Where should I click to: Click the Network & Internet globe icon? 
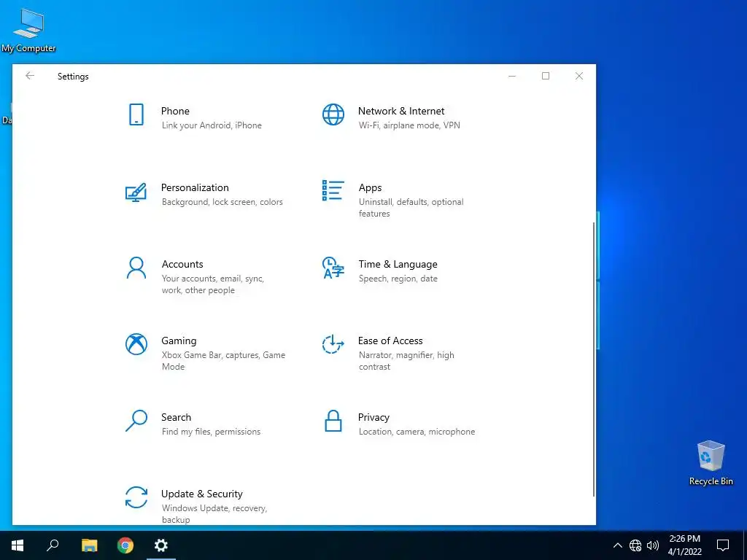333,114
